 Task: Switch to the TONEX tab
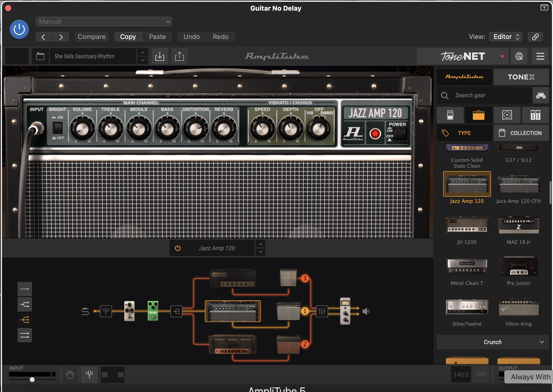(x=521, y=77)
